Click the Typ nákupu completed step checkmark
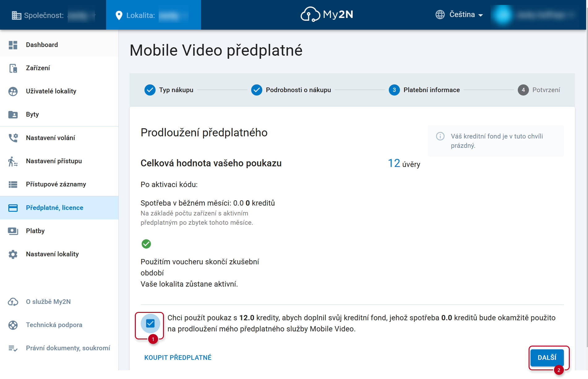 coord(150,90)
